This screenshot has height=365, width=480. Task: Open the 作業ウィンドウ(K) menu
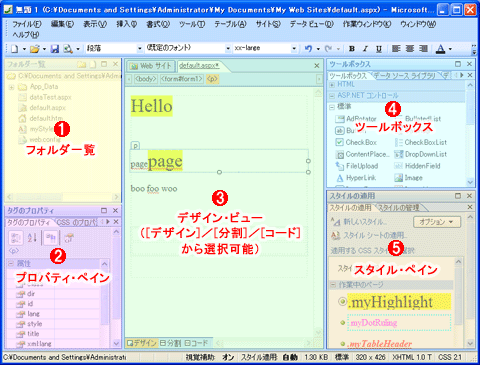point(367,24)
